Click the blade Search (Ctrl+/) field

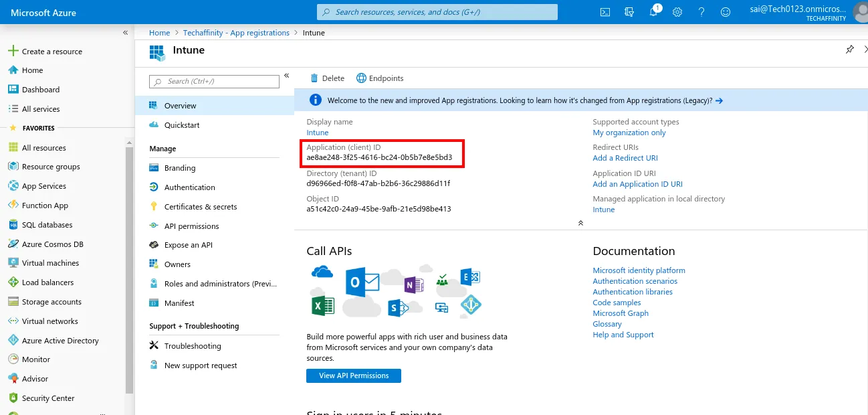(214, 82)
